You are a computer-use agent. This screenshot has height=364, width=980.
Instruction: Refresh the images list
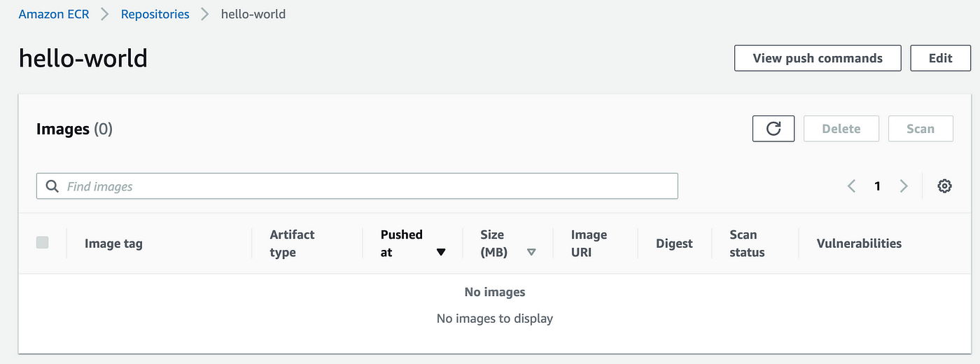point(773,129)
